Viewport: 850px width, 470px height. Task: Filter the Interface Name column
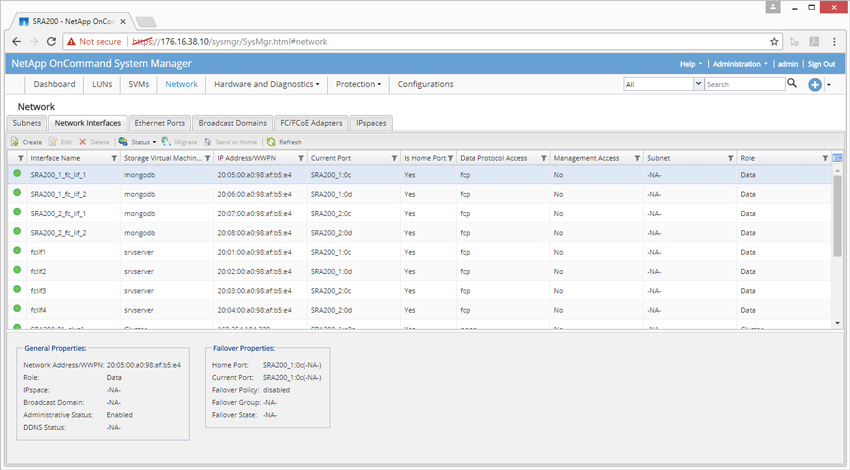(114, 158)
